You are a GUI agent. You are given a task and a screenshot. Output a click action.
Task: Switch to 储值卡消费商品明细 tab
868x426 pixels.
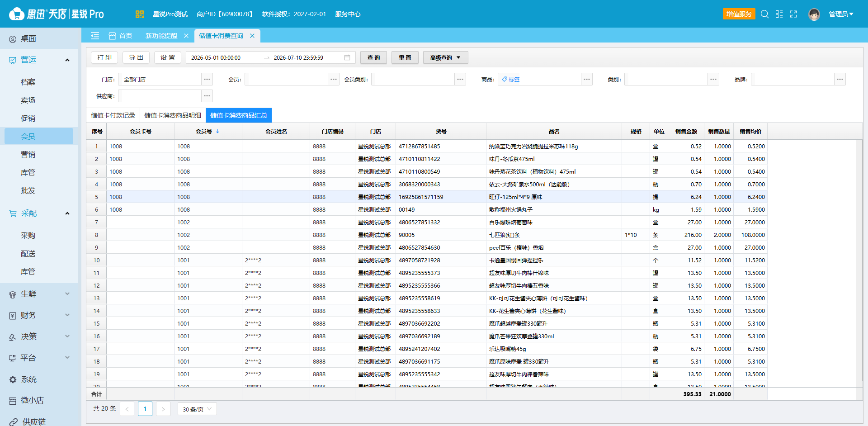(173, 115)
